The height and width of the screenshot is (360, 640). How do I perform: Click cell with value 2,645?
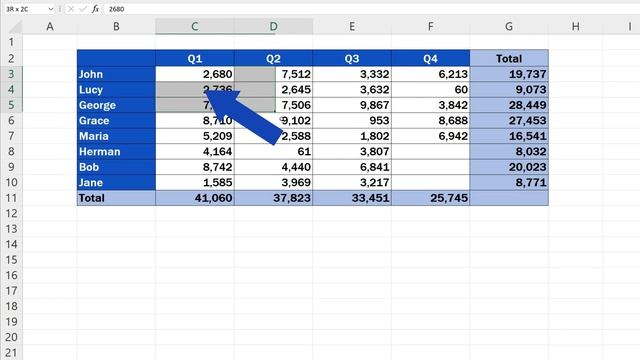point(273,89)
